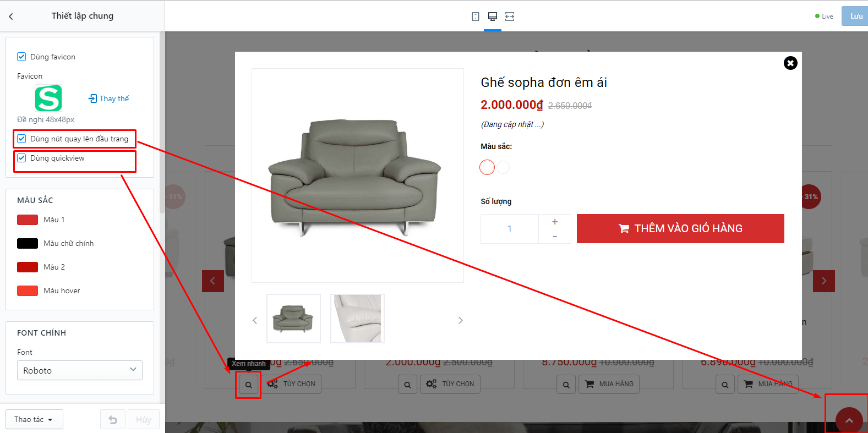This screenshot has height=433, width=868.
Task: Click second product quickview magnifier icon
Action: 407,385
